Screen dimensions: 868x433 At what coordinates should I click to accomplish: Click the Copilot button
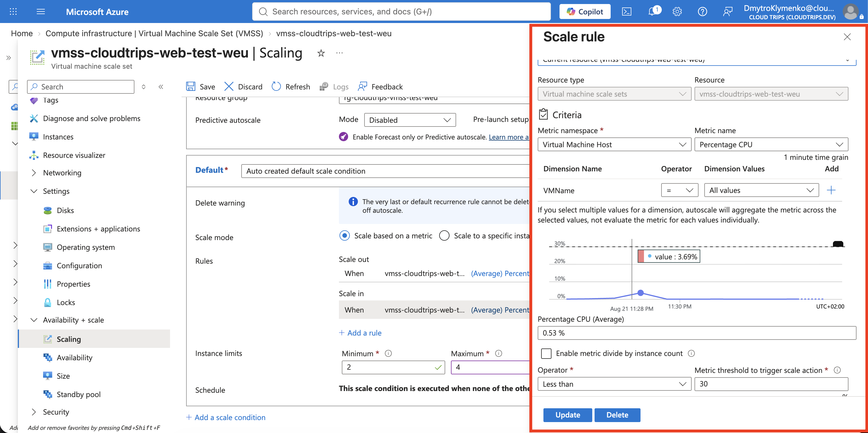[585, 12]
